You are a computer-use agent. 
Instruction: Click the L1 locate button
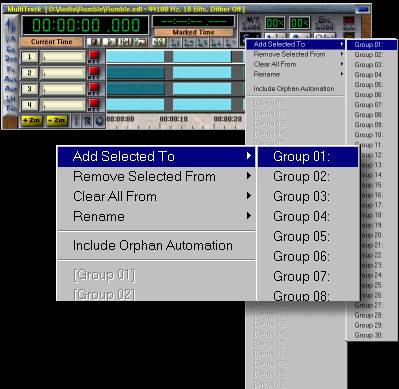[x=175, y=42]
